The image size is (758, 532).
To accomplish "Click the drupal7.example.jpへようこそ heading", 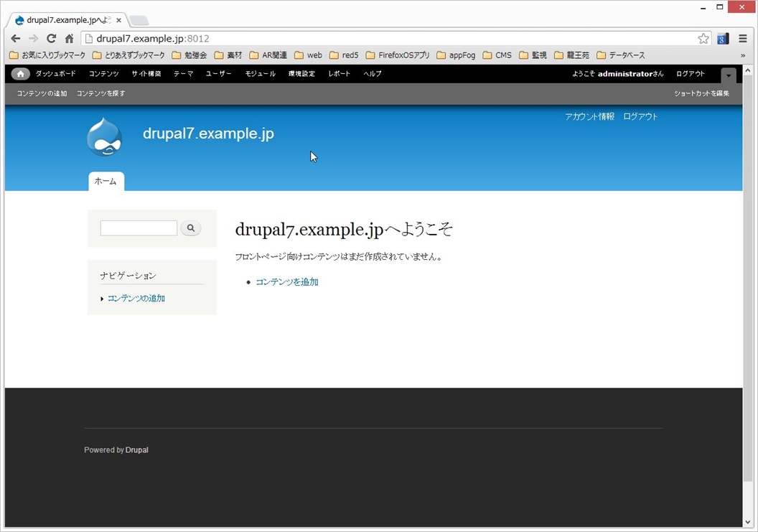I will click(344, 229).
